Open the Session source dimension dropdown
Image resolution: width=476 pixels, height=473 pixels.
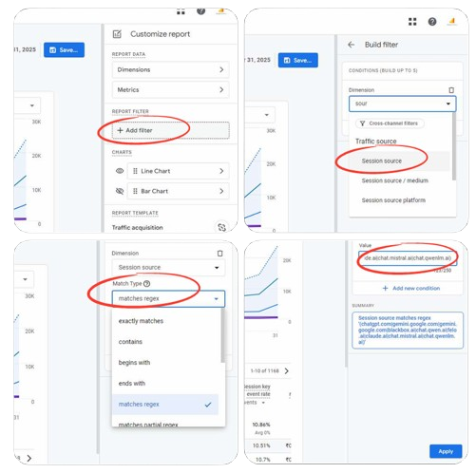168,268
